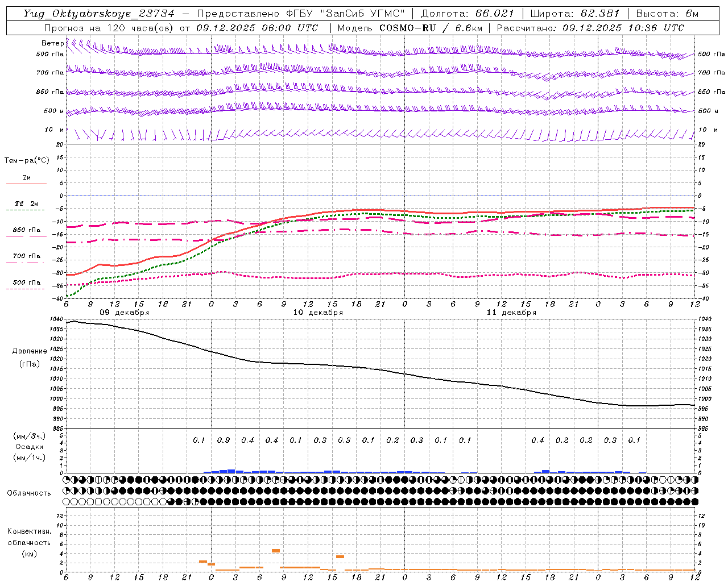Click the Облачность cloud cover row label

click(x=29, y=493)
